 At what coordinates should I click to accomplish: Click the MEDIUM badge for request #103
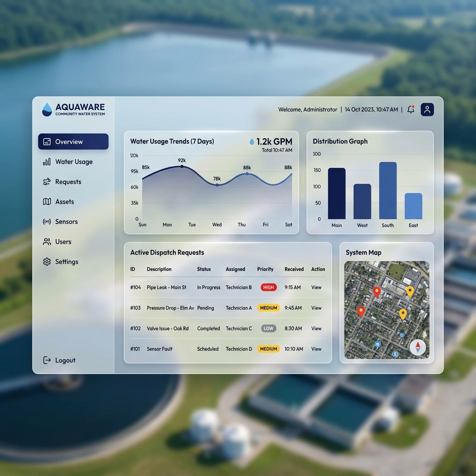pyautogui.click(x=269, y=308)
